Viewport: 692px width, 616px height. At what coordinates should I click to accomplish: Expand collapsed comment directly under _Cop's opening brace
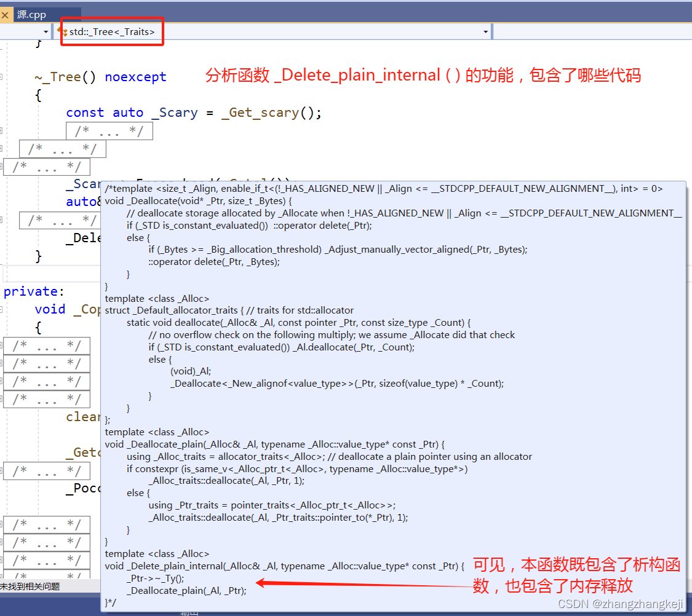coord(47,346)
